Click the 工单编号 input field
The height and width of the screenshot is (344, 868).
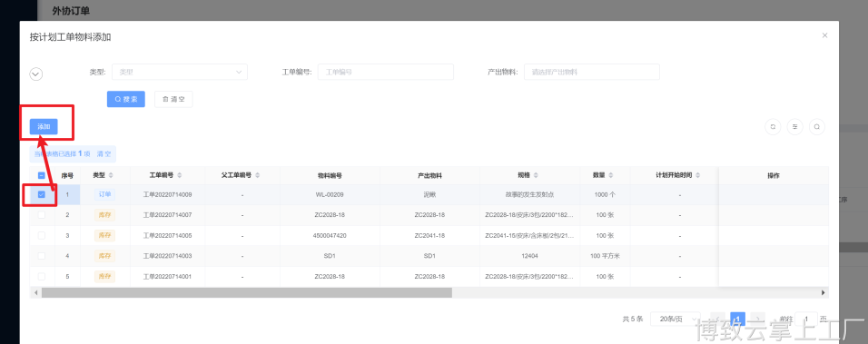[x=386, y=72]
